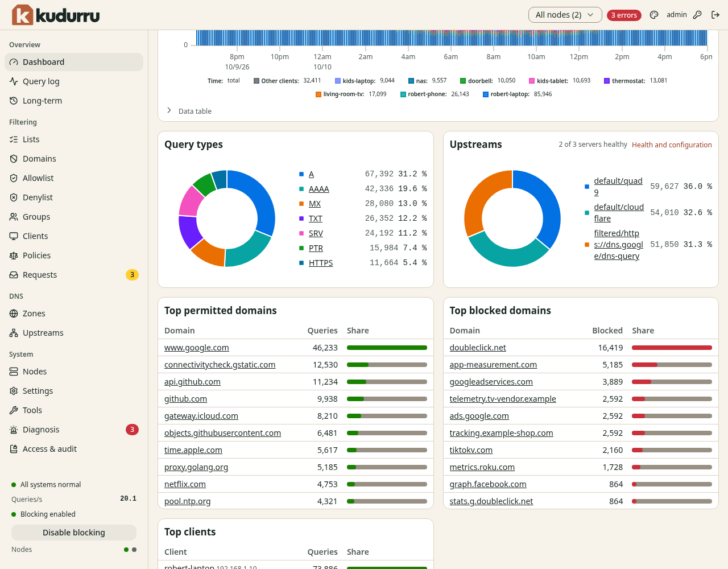
Task: Expand the Data table section
Action: (x=190, y=111)
